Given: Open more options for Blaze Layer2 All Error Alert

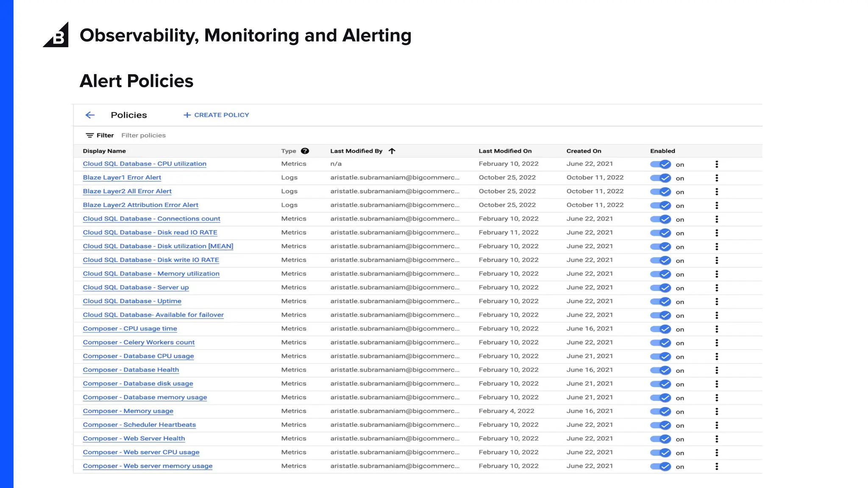Looking at the screenshot, I should tap(717, 191).
